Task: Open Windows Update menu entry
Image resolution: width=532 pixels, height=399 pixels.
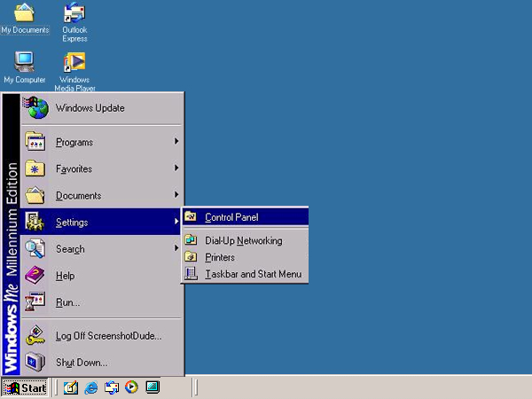Action: point(101,108)
